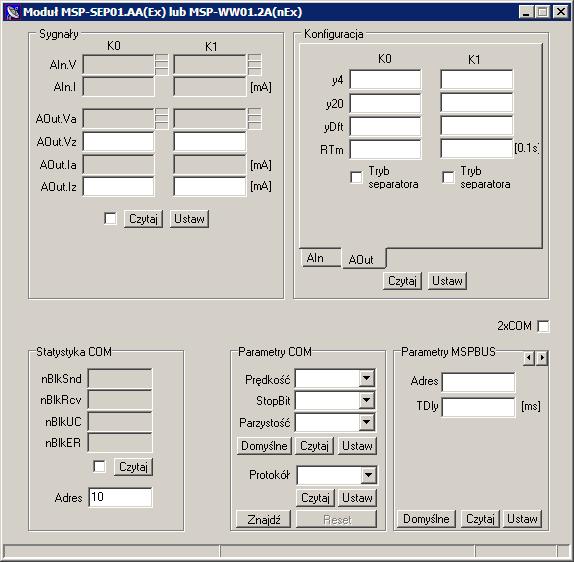The width and height of the screenshot is (574, 562).
Task: Click Czytaj in Konfiguracja group
Action: 402,281
